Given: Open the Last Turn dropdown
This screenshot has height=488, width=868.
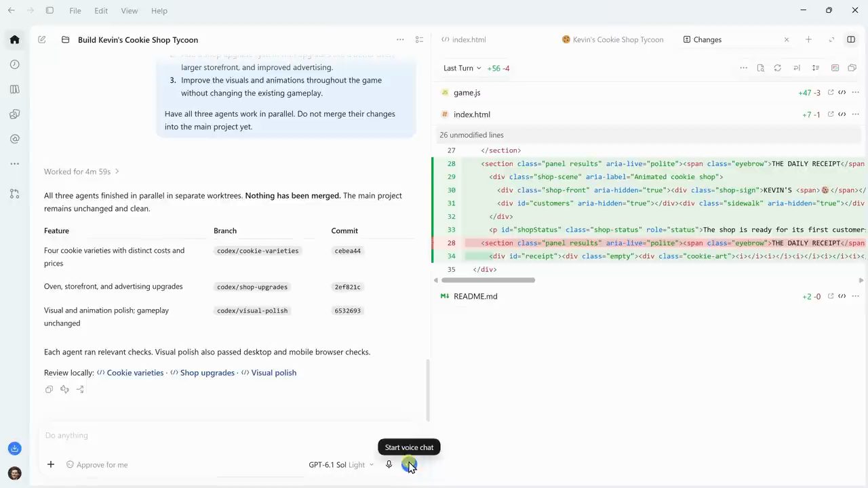Looking at the screenshot, I should (462, 68).
